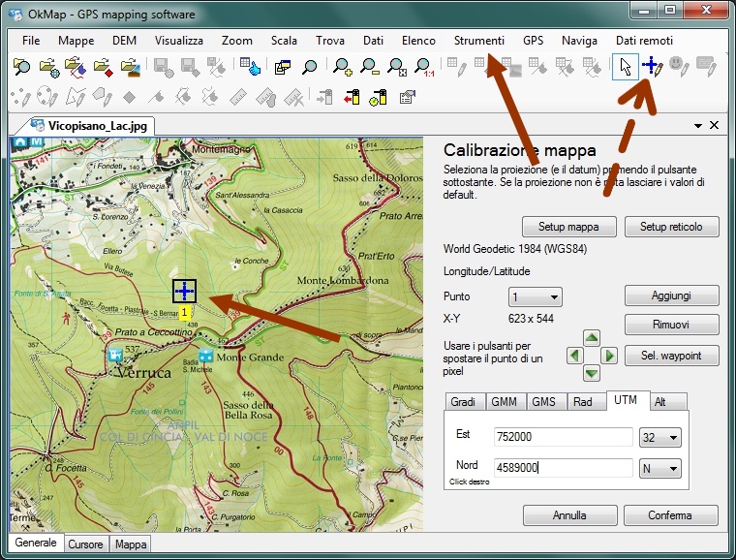
Task: Move point one pixel down
Action: click(x=592, y=373)
